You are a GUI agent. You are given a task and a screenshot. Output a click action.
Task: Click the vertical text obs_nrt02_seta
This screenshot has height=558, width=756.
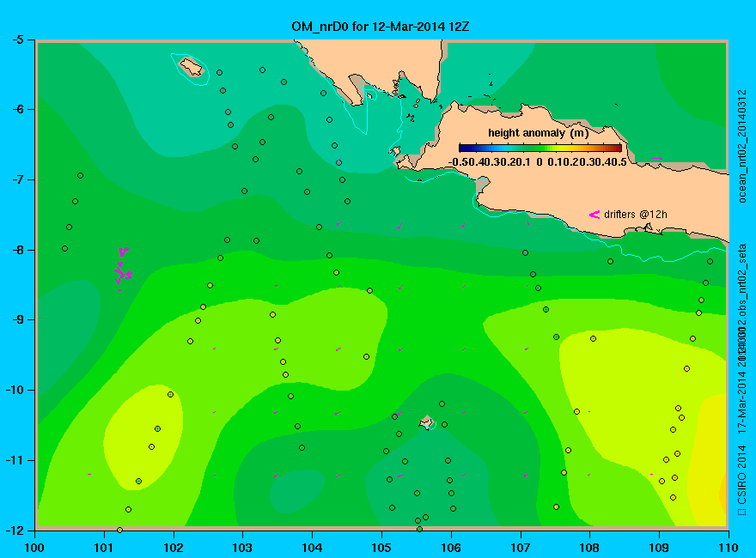(x=742, y=281)
